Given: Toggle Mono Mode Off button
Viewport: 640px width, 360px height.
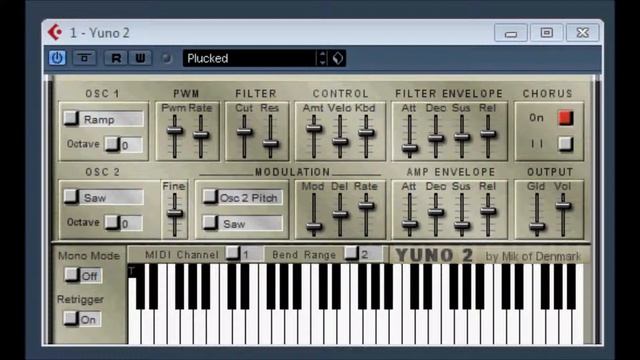Looking at the screenshot, I should pyautogui.click(x=83, y=276).
